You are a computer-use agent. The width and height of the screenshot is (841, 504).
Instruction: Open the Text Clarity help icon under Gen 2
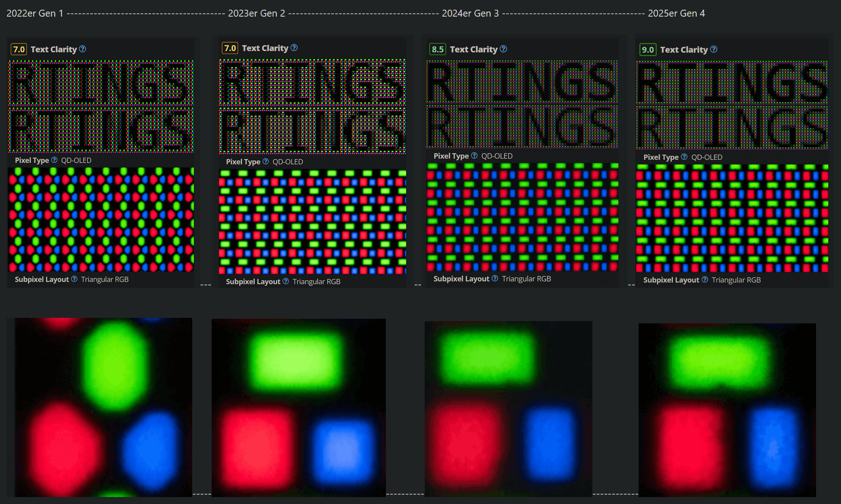pos(294,48)
